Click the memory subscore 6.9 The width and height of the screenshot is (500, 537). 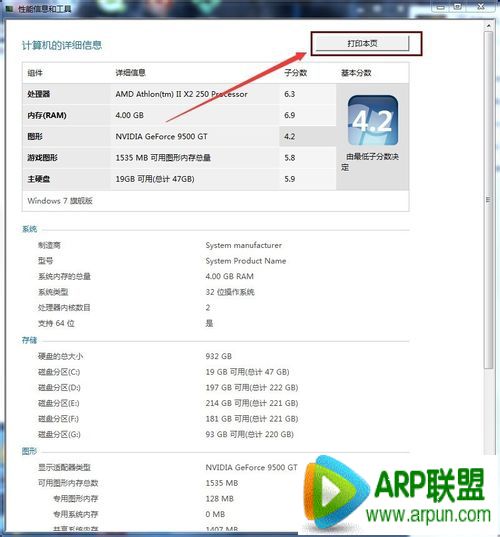289,115
